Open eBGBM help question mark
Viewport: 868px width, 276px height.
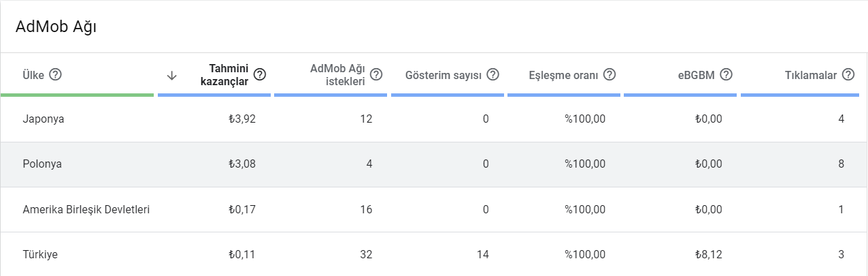pyautogui.click(x=726, y=74)
